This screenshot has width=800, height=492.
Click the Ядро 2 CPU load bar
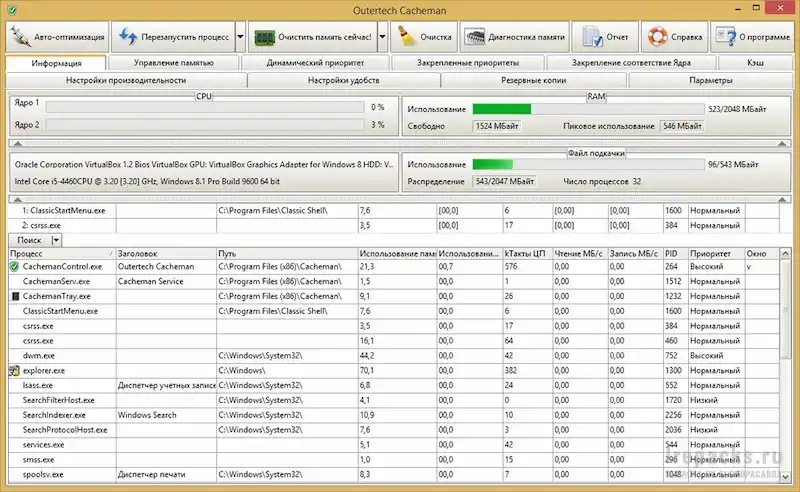(x=205, y=125)
